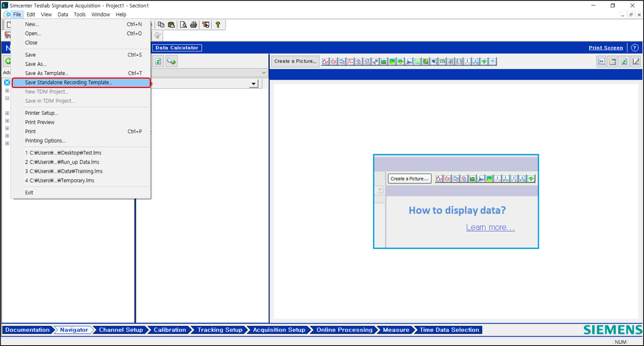Choose New... in the File menu
This screenshot has width=644, height=346.
tap(81, 24)
